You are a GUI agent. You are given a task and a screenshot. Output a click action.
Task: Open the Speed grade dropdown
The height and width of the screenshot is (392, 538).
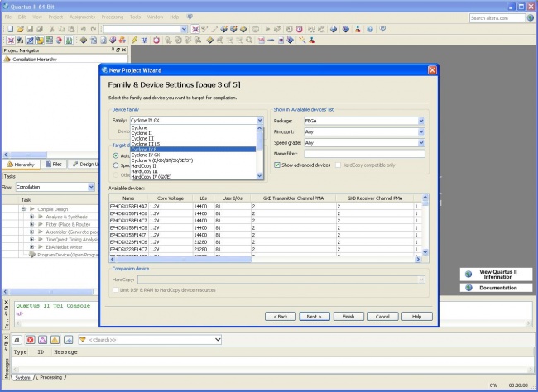pos(421,143)
